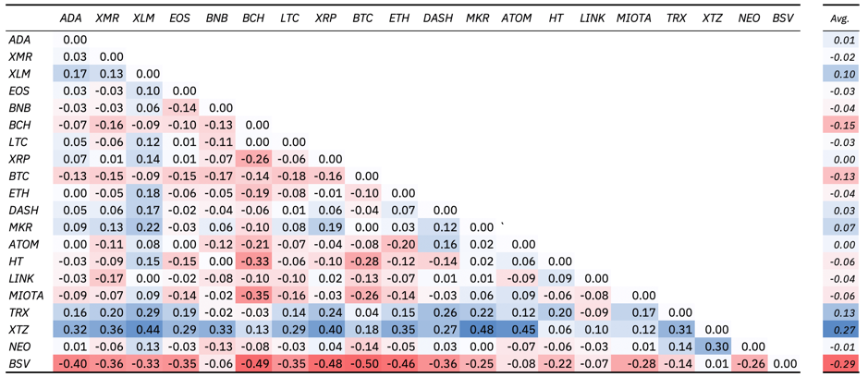Select the MIOTA column header
This screenshot has width=868, height=377.
tap(632, 18)
